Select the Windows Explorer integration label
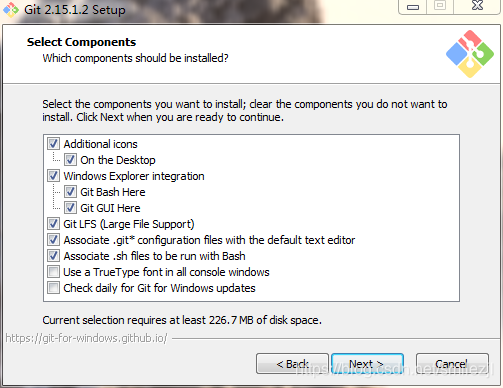The width and height of the screenshot is (503, 388). [x=134, y=176]
